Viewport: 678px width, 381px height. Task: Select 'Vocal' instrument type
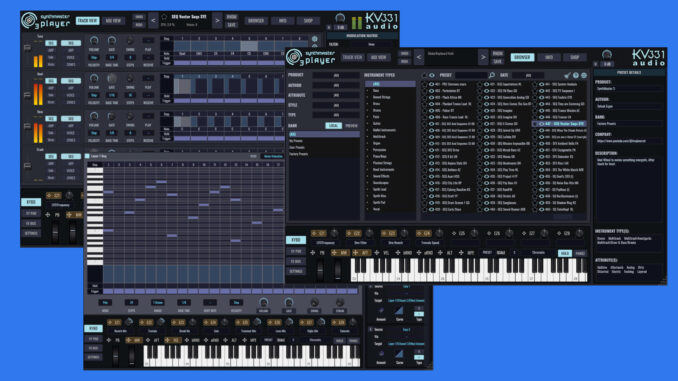coord(377,209)
